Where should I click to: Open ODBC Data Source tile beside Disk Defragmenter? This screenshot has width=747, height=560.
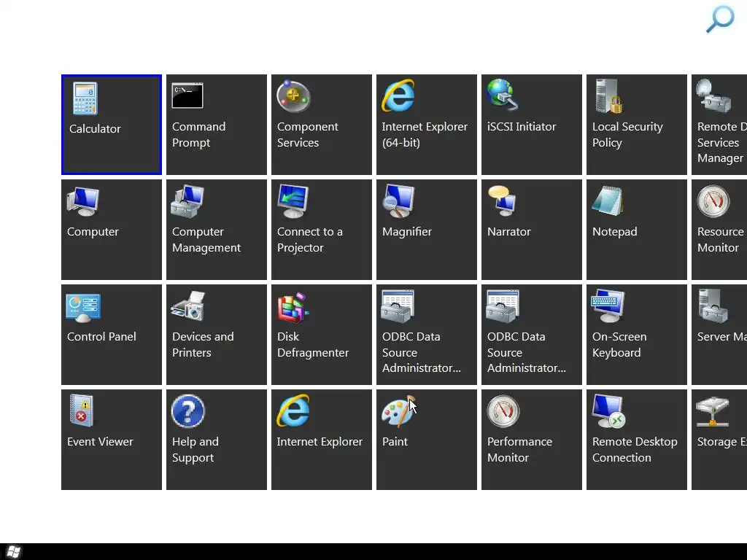point(427,335)
